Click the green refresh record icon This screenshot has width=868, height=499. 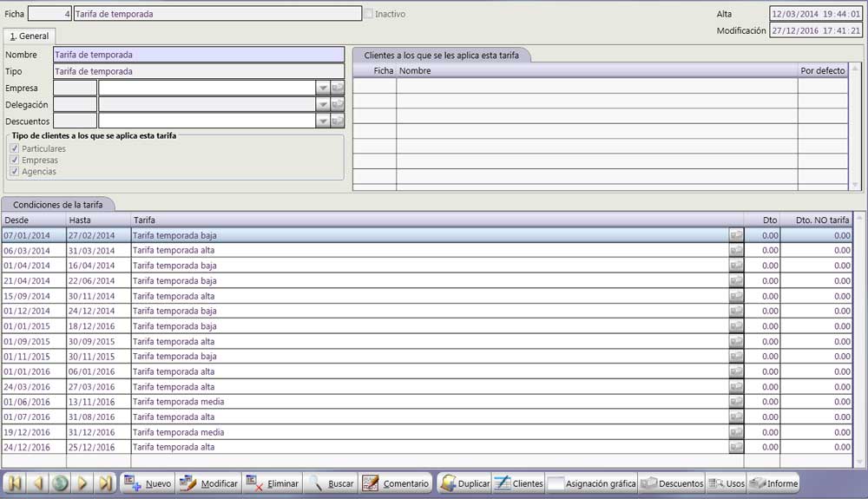[61, 483]
